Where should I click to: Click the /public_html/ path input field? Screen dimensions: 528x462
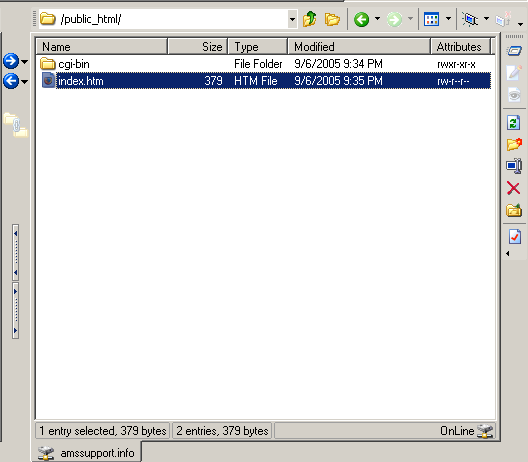[x=163, y=19]
